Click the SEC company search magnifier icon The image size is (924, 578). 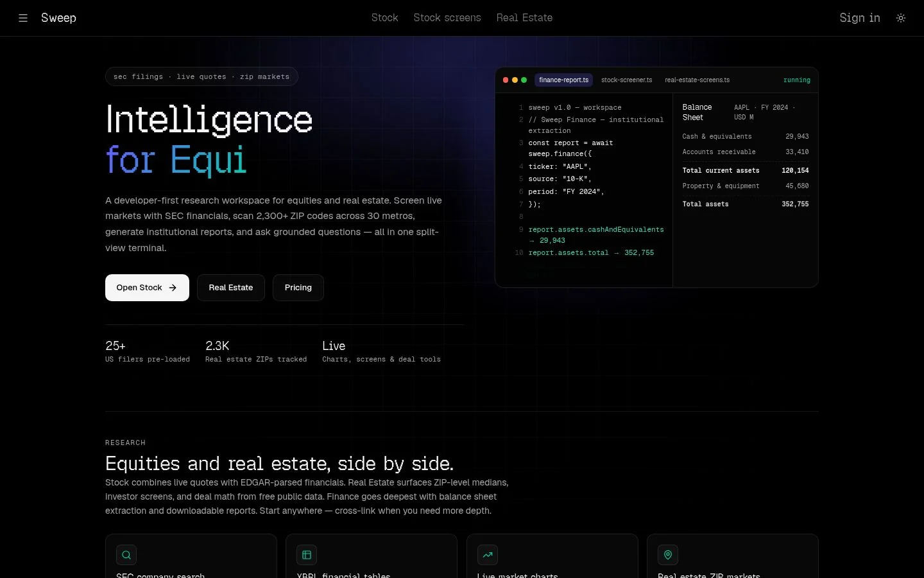[126, 555]
